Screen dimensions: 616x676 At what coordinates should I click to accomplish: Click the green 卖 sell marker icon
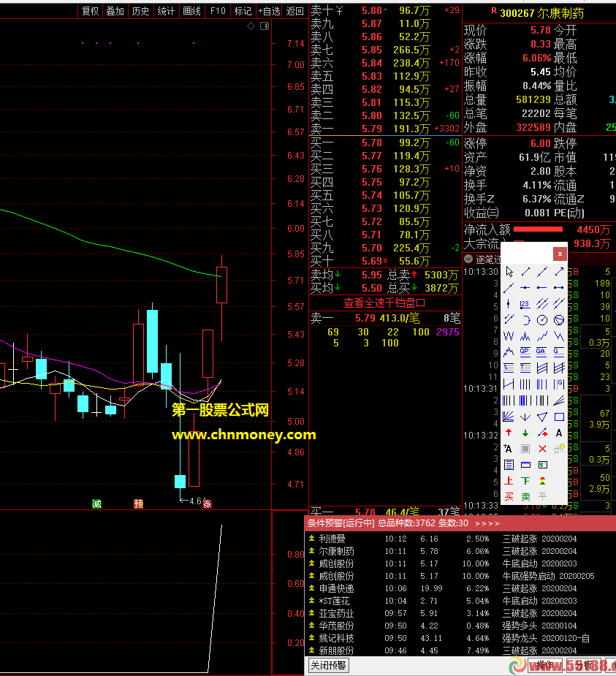pos(525,497)
